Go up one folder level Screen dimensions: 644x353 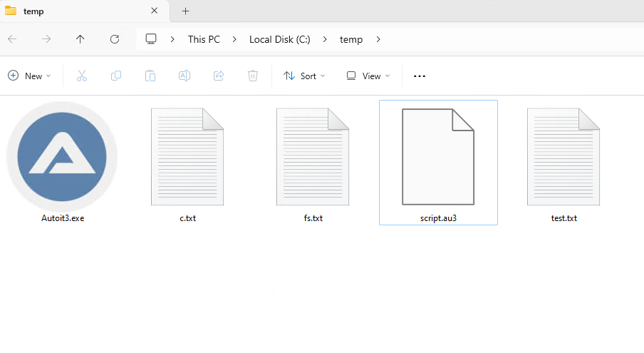(x=80, y=39)
